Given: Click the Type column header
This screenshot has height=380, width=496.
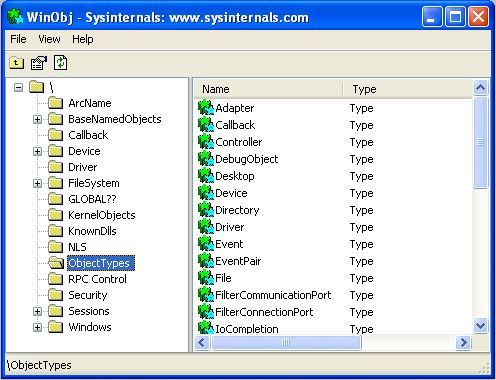Looking at the screenshot, I should point(408,89).
